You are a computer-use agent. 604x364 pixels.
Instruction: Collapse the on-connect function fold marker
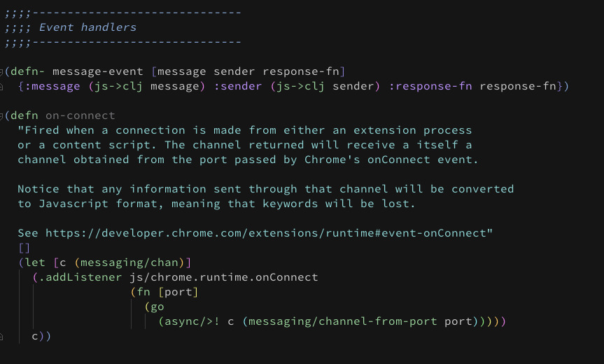point(3,115)
